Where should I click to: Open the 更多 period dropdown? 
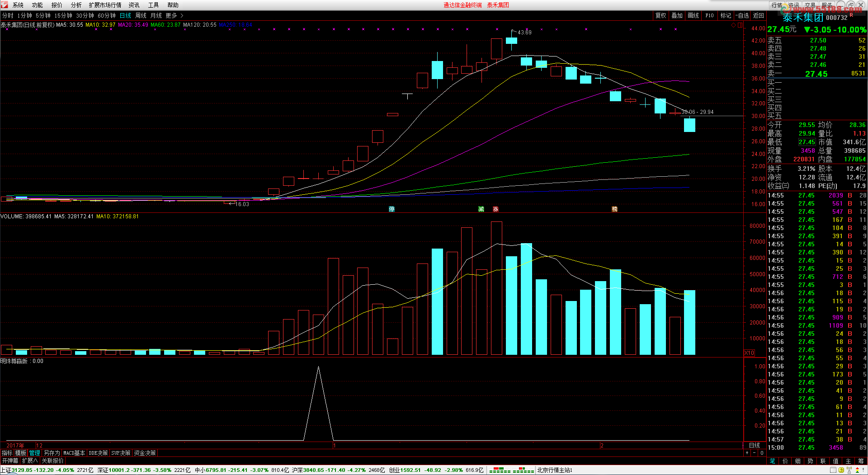tap(171, 15)
